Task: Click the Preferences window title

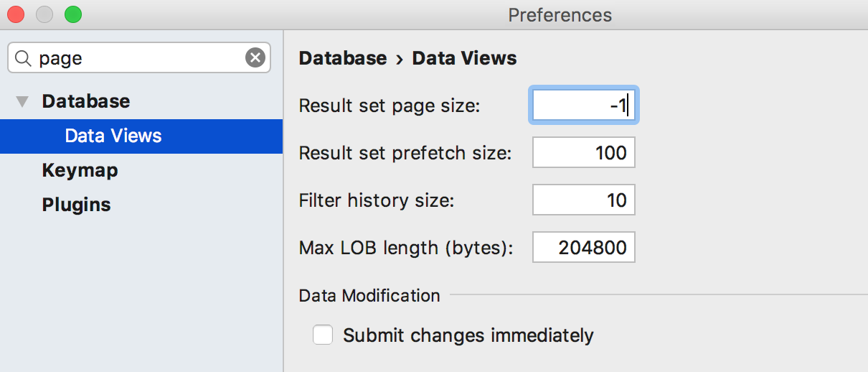Action: (560, 14)
